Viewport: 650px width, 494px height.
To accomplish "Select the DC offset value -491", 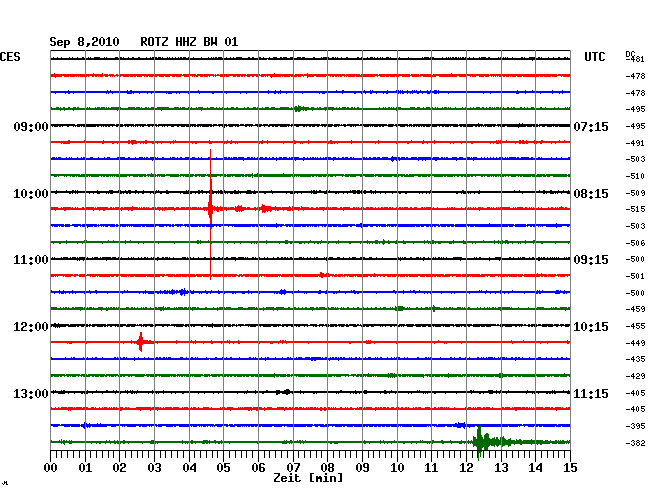I will click(x=635, y=143).
